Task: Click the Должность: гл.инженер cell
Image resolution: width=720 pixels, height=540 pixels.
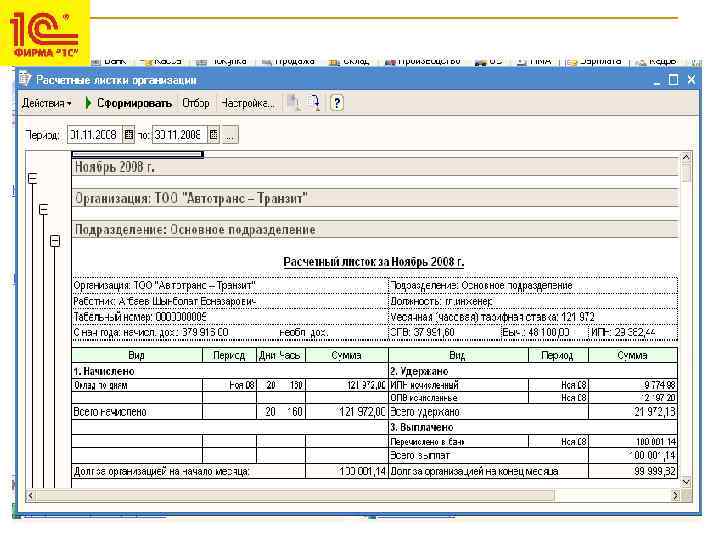Action: coord(533,301)
